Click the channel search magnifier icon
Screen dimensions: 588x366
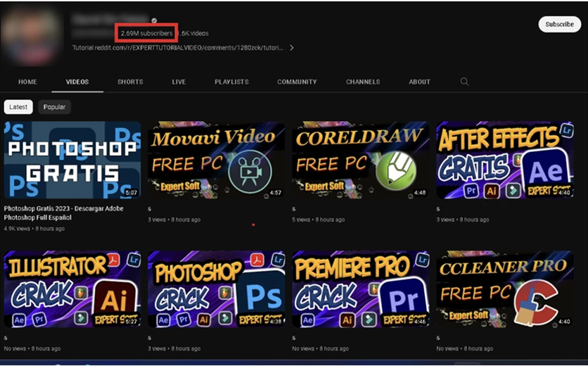tap(464, 82)
